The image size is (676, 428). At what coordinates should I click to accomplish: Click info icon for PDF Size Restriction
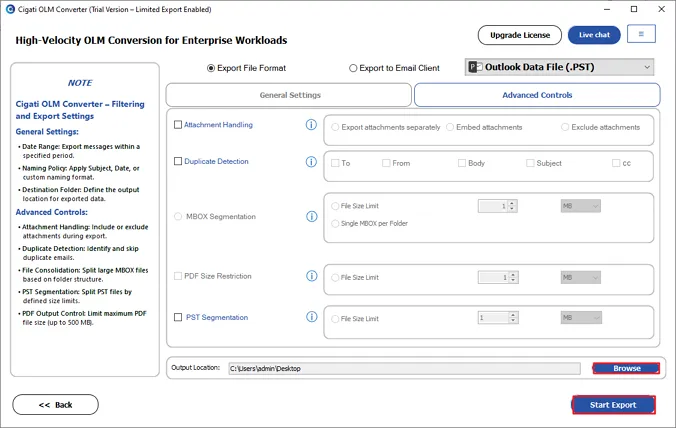click(x=312, y=276)
